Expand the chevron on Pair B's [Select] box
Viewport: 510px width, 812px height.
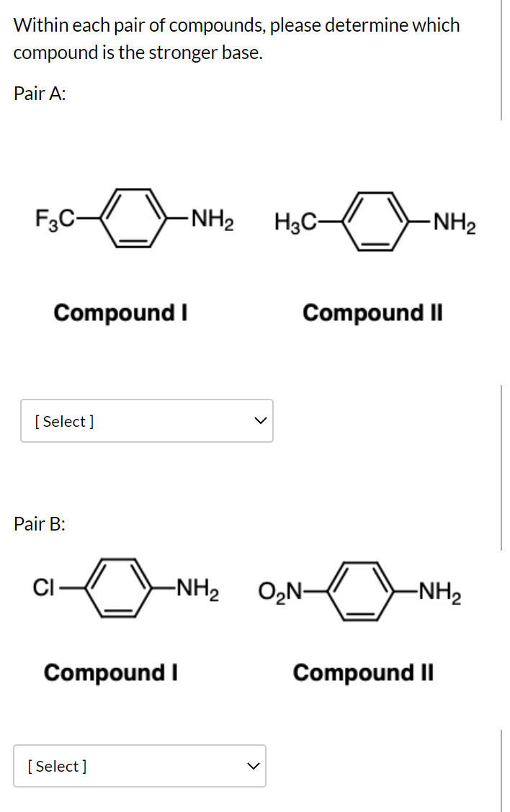click(x=252, y=766)
